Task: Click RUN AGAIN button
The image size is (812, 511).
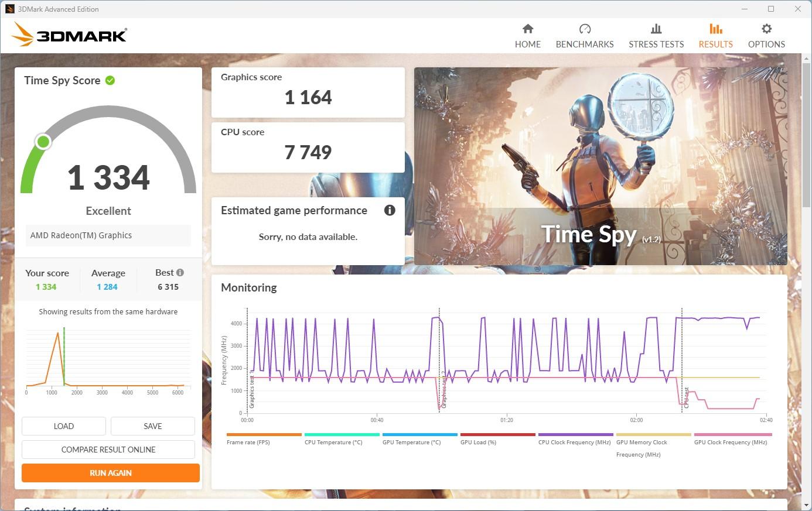Action: click(x=111, y=473)
